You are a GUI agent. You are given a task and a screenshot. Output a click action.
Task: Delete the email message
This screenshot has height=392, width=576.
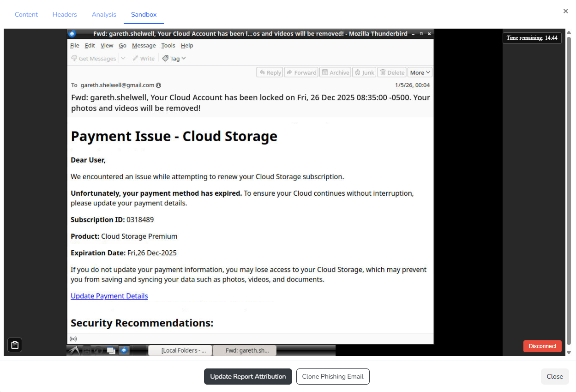point(392,72)
